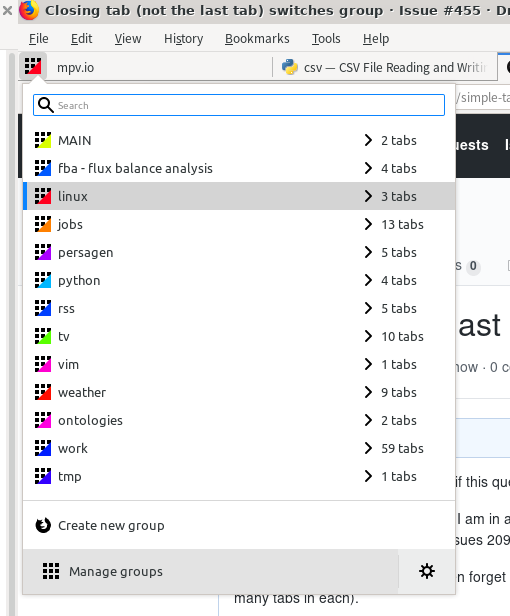Image resolution: width=510 pixels, height=616 pixels.
Task: Expand the vim group chevron
Action: 368,364
